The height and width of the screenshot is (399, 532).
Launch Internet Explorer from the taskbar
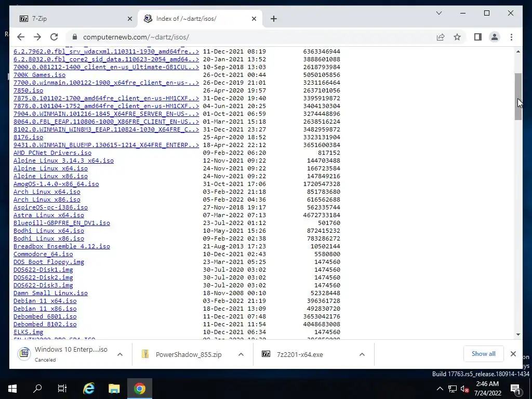(x=89, y=389)
